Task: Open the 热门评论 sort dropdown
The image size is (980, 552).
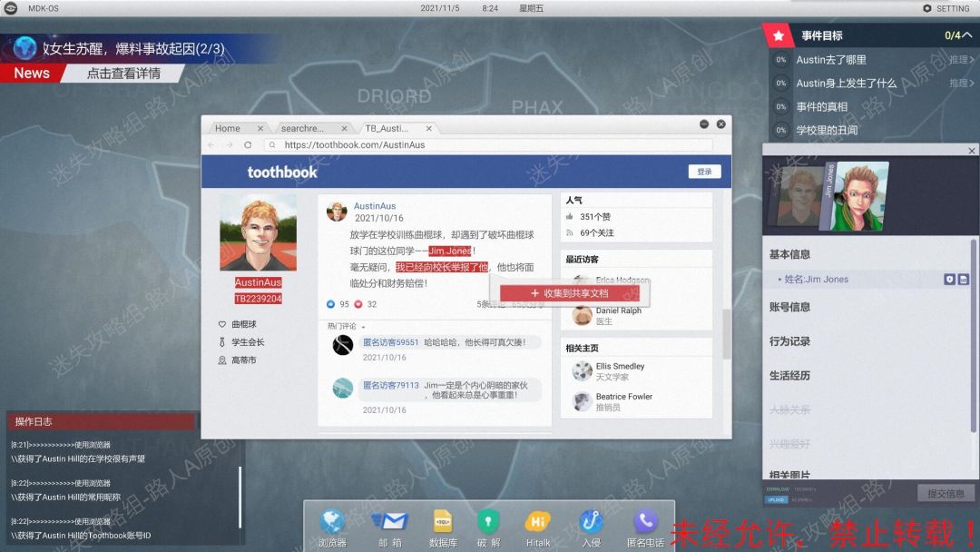Action: 347,326
